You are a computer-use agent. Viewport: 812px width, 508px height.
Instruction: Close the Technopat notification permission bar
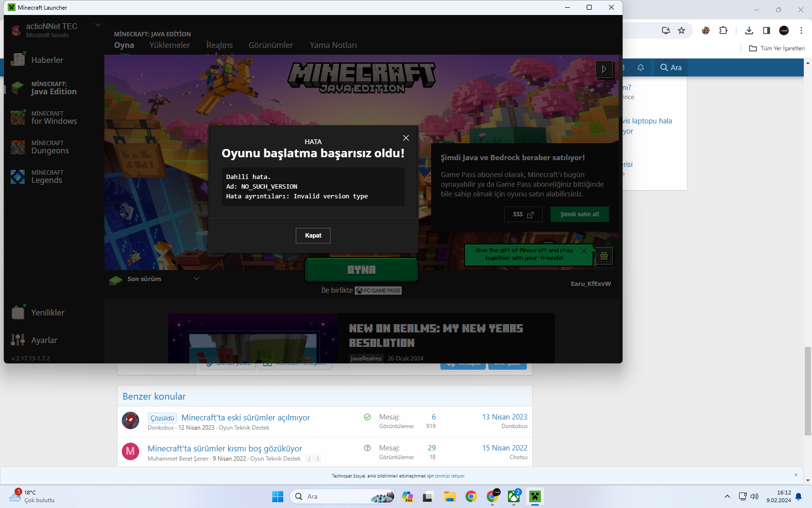[x=796, y=475]
